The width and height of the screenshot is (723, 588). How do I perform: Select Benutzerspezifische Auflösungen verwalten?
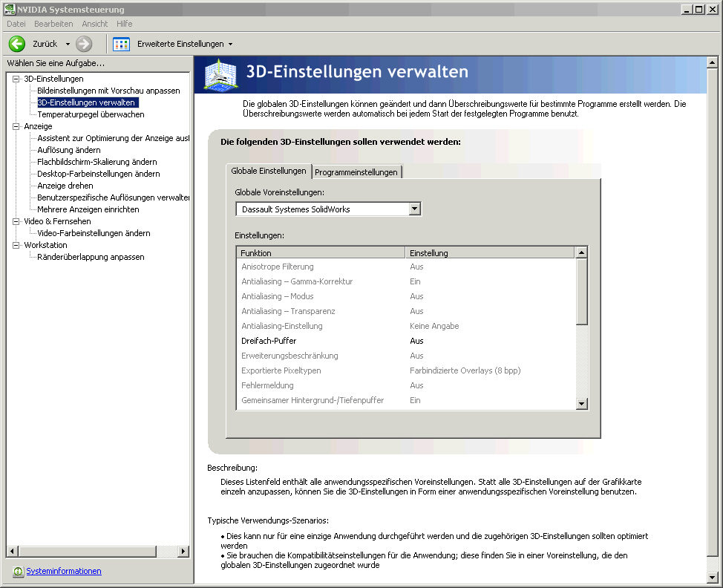click(x=113, y=197)
